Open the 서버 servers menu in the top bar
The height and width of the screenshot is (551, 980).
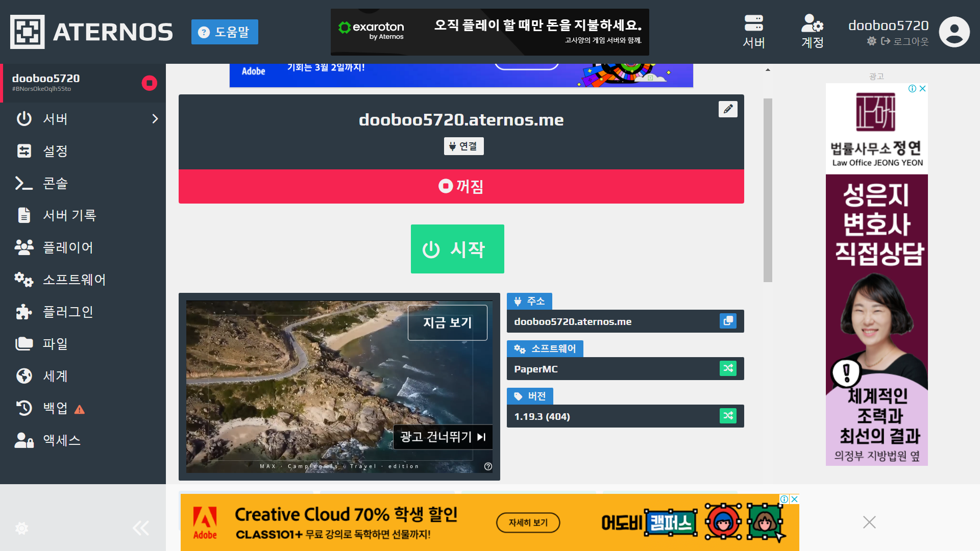(753, 32)
